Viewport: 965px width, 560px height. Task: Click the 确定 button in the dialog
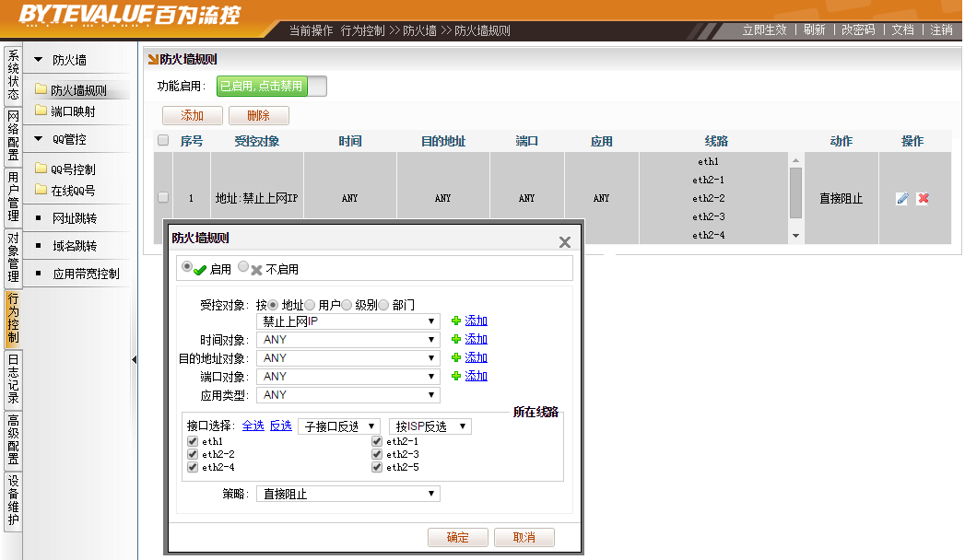[457, 538]
